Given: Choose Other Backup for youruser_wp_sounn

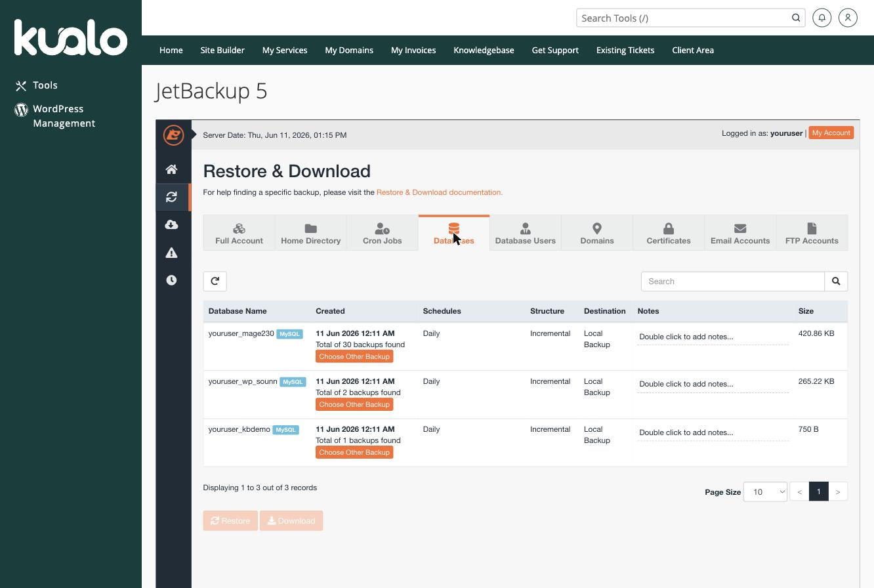Looking at the screenshot, I should click(x=354, y=404).
